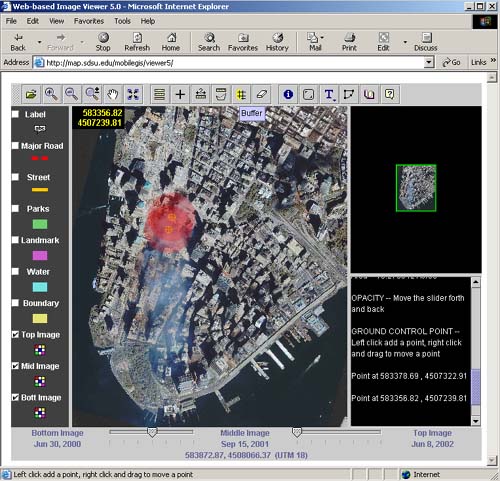Open the address bar dropdown arrow
The width and height of the screenshot is (500, 481).
pos(429,62)
